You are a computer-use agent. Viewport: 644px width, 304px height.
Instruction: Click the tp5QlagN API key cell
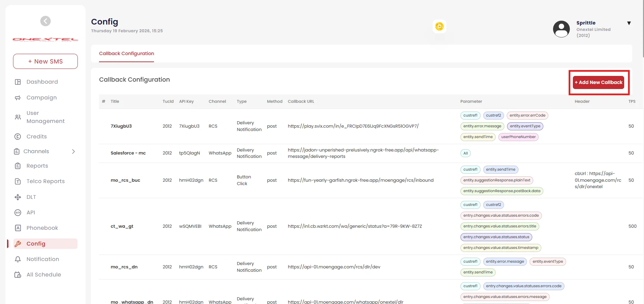tap(190, 153)
